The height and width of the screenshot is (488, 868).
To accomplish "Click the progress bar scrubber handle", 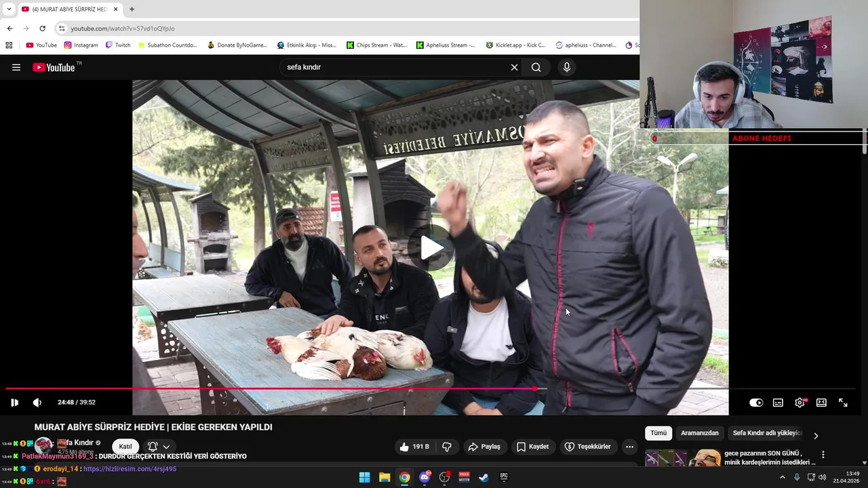I will click(535, 389).
